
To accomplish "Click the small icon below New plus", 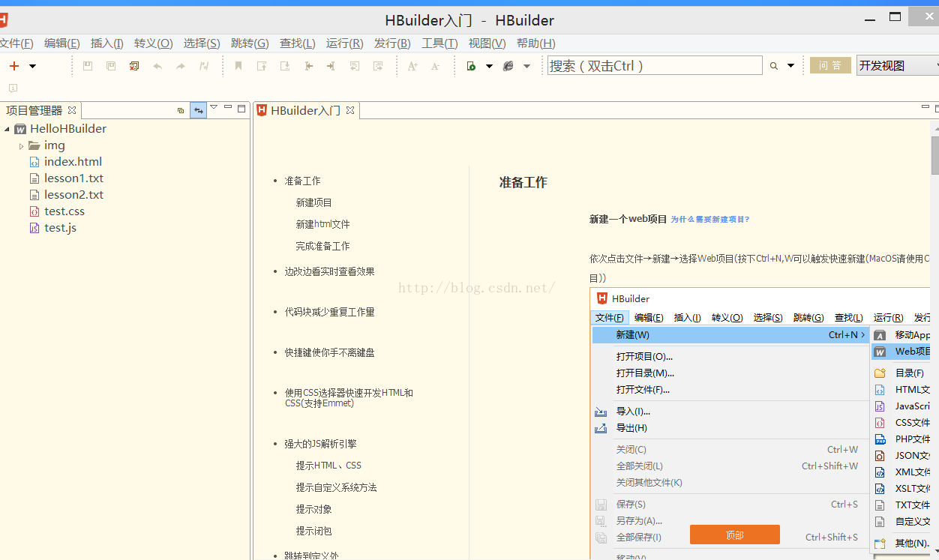I will [x=13, y=88].
